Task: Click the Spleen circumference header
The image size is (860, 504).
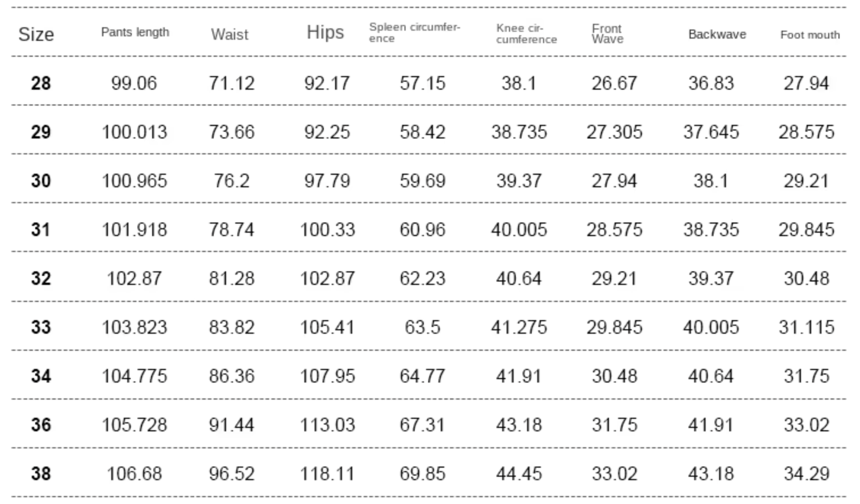Action: (x=414, y=33)
